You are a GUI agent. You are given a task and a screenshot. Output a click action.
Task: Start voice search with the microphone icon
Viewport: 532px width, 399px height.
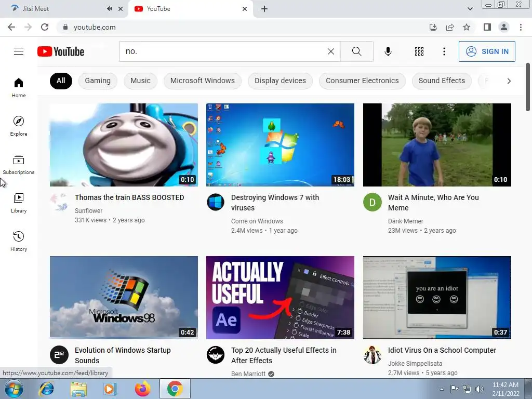[x=388, y=51]
